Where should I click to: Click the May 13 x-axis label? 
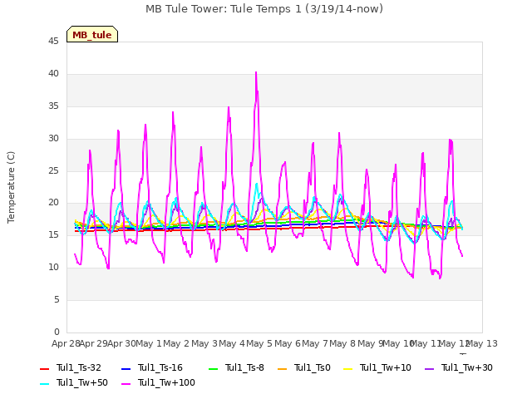pos(482,343)
